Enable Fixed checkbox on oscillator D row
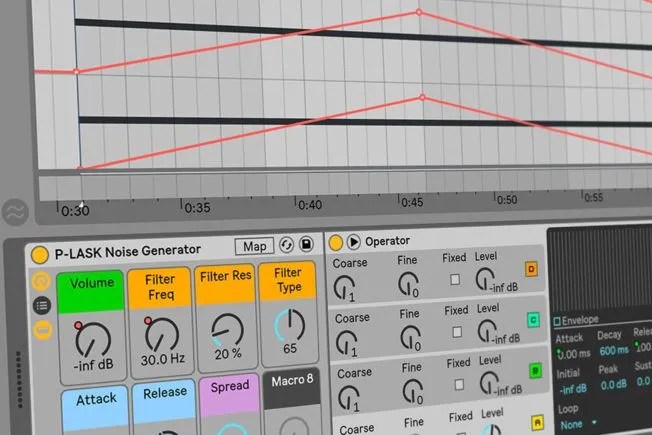Screen dimensions: 652x435 tap(455, 279)
